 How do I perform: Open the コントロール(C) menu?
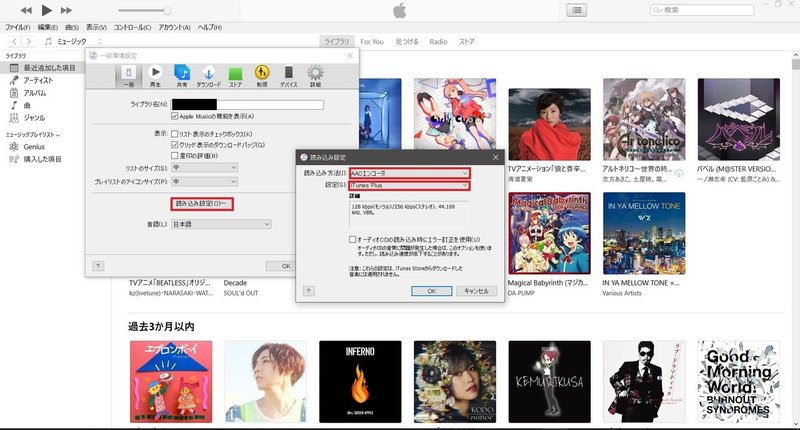coord(132,27)
